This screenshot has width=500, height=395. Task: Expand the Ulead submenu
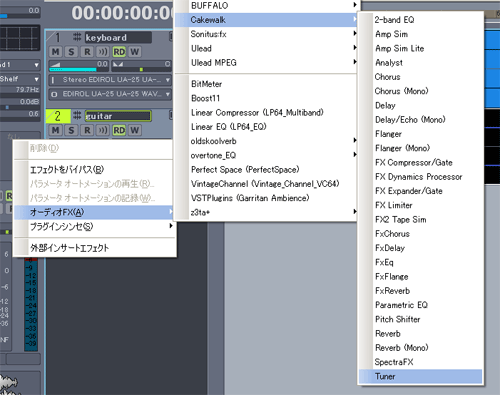click(x=266, y=48)
